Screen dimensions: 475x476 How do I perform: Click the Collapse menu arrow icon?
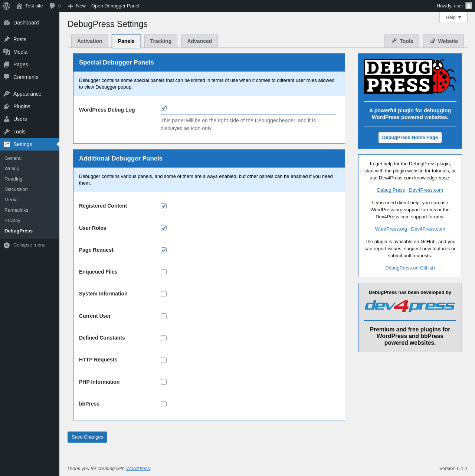[x=7, y=245]
